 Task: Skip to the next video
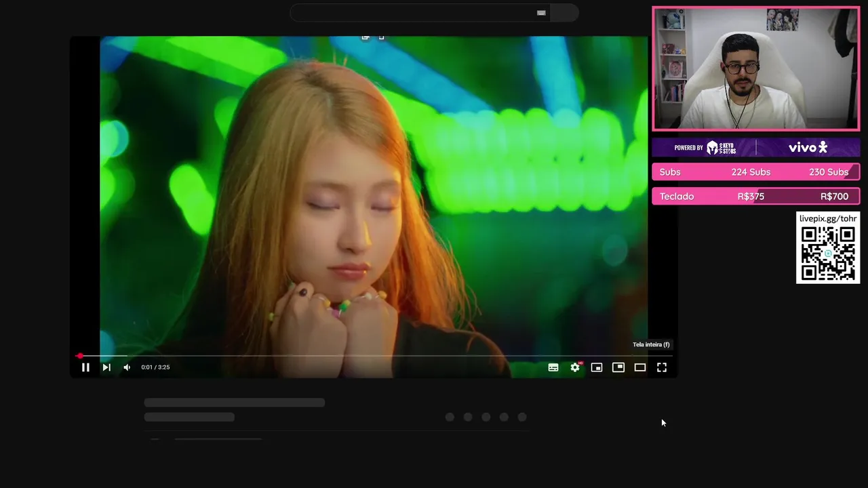click(x=106, y=367)
